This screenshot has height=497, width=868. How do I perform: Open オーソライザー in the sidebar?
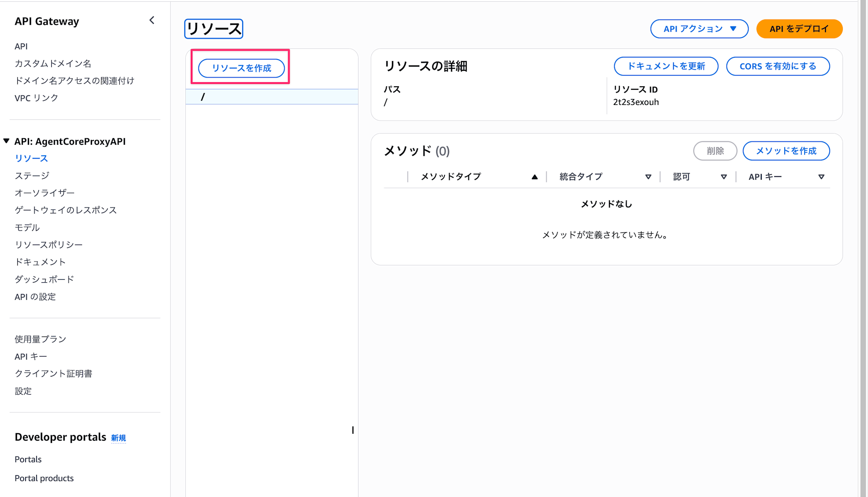[45, 193]
